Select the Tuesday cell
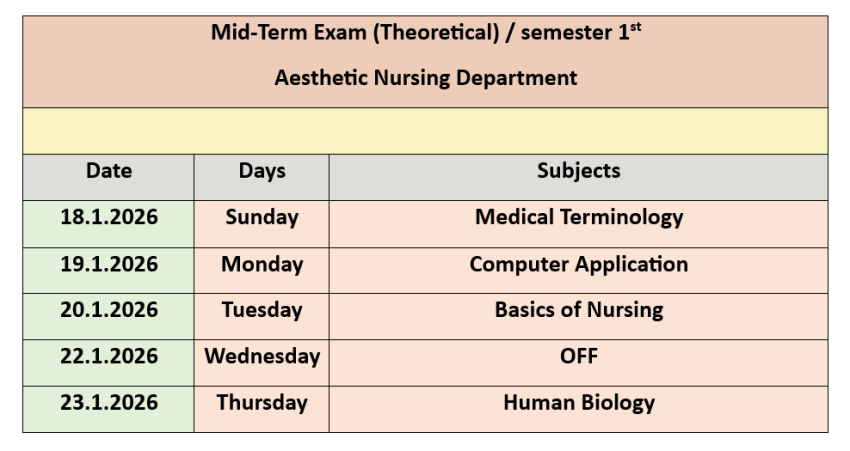The width and height of the screenshot is (850, 451). [x=262, y=310]
